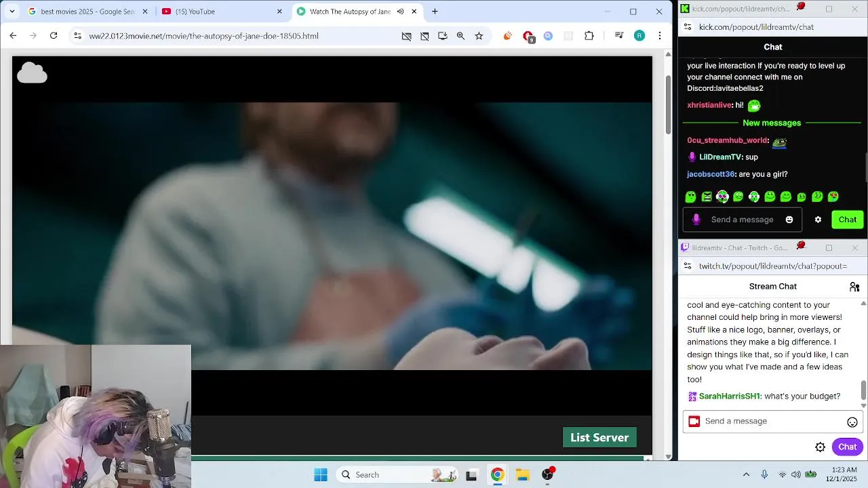Click LilDreamTV username in Kick chat
The width and height of the screenshot is (868, 488).
(720, 157)
